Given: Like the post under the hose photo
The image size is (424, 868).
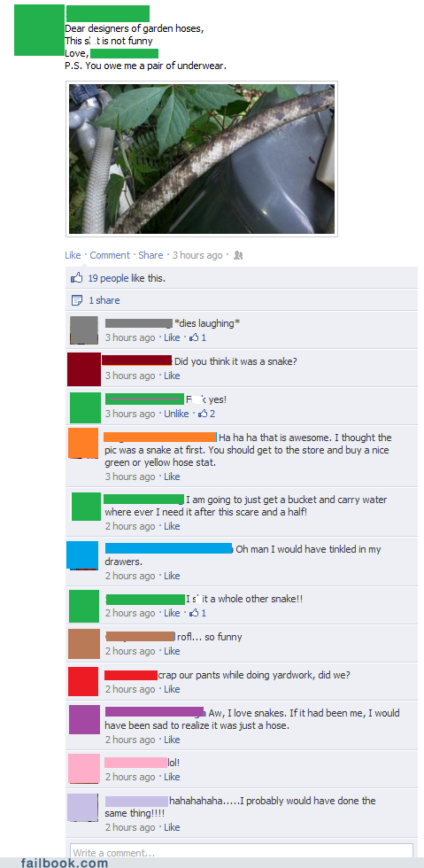Looking at the screenshot, I should 73,255.
